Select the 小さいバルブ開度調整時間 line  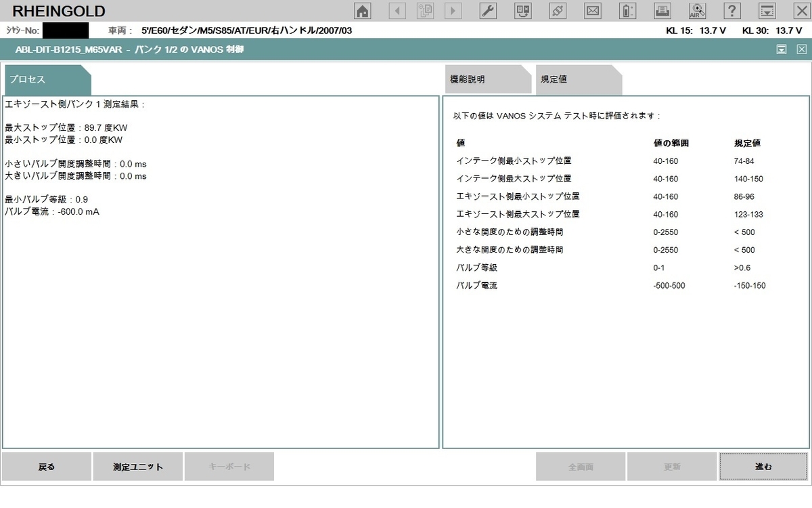point(76,164)
